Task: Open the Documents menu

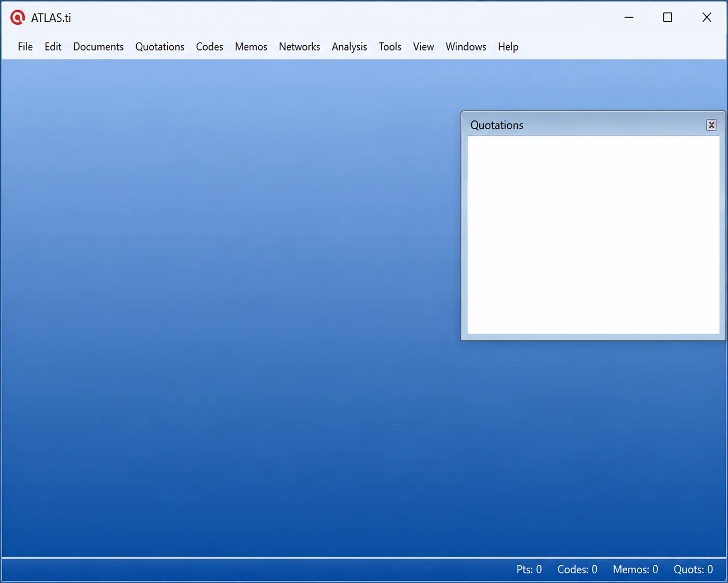Action: pos(98,47)
